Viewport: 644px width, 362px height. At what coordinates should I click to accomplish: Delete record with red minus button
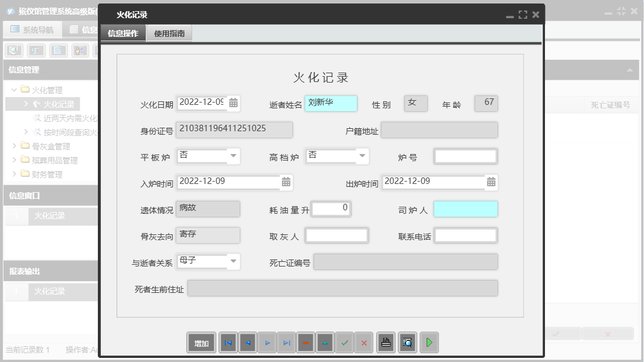pos(305,343)
